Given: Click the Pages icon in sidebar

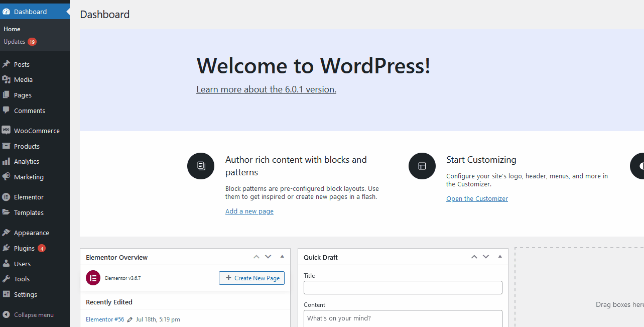Looking at the screenshot, I should tap(6, 95).
